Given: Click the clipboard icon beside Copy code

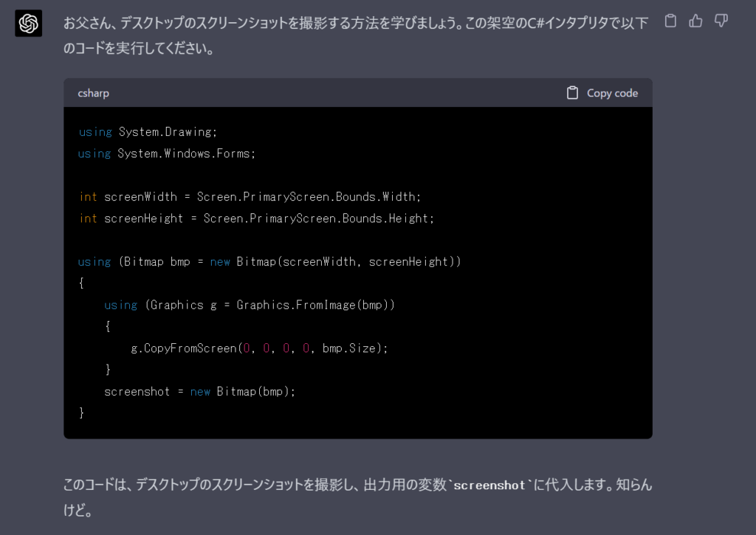Looking at the screenshot, I should coord(572,93).
